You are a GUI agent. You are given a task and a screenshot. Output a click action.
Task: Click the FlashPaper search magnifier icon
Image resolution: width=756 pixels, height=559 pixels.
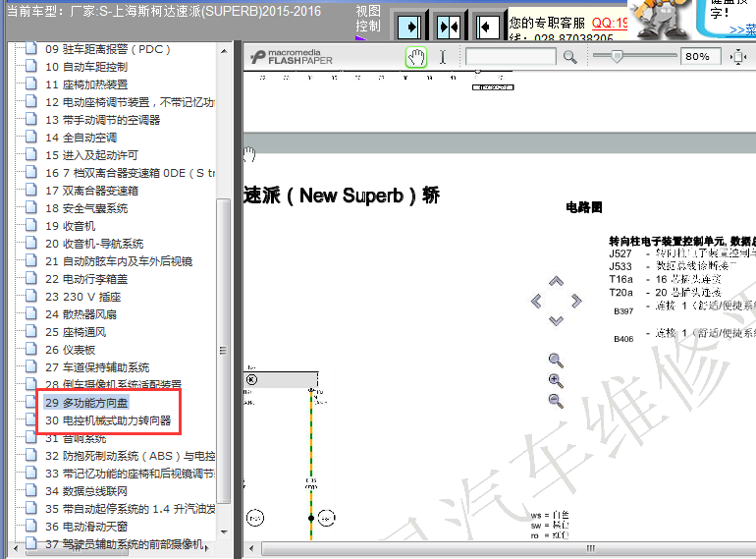click(569, 57)
